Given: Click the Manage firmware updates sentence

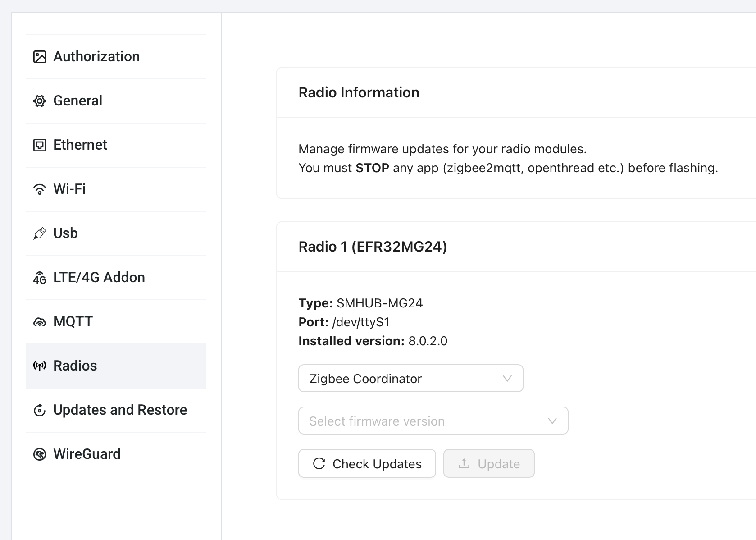Looking at the screenshot, I should tap(442, 149).
